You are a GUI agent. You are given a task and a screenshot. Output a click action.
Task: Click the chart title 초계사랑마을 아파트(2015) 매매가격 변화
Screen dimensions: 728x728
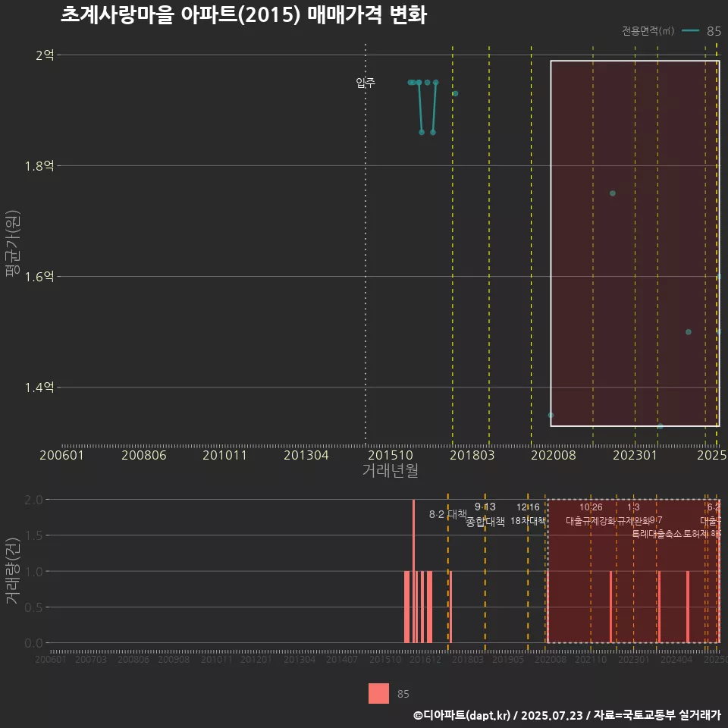(x=243, y=15)
